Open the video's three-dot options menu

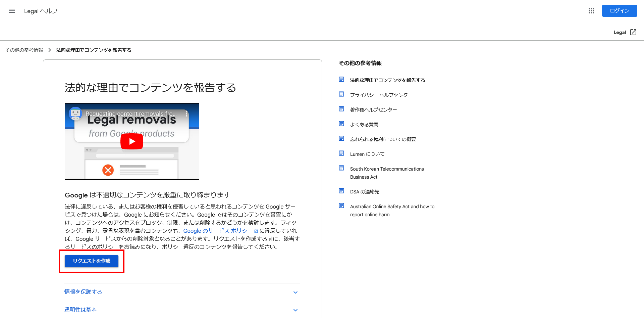click(x=186, y=114)
